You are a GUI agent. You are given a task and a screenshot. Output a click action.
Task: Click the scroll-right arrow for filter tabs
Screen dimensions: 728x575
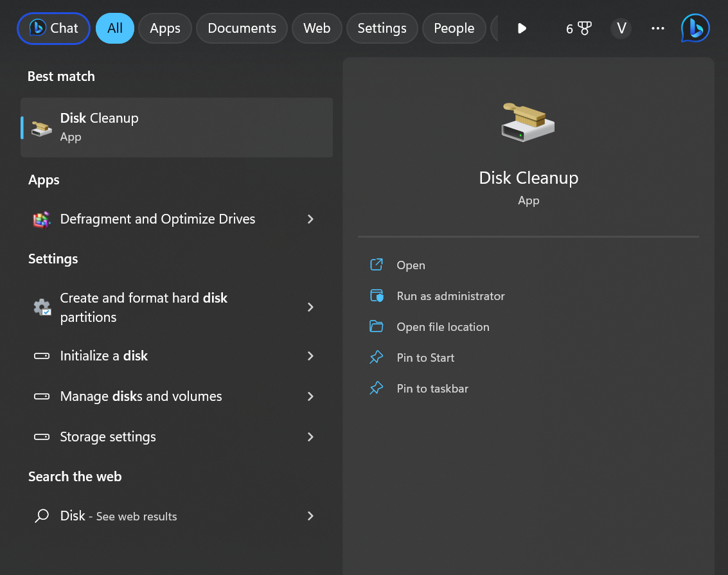522,28
